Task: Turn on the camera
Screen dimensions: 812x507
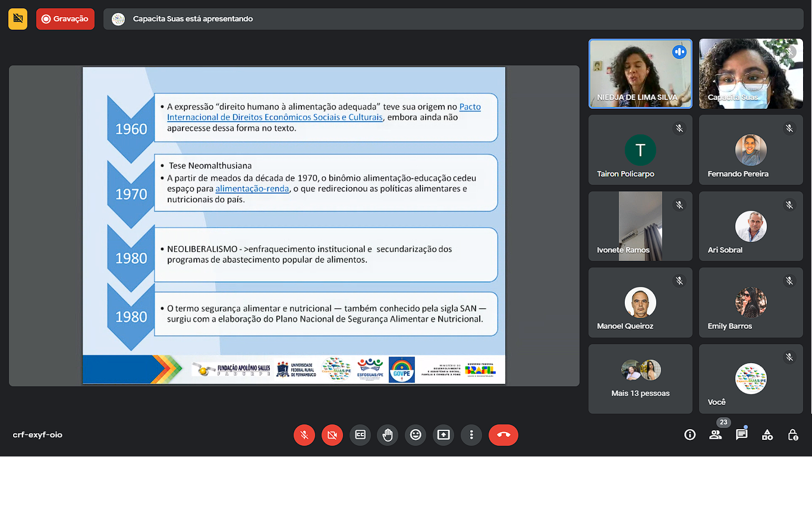Action: (x=332, y=435)
